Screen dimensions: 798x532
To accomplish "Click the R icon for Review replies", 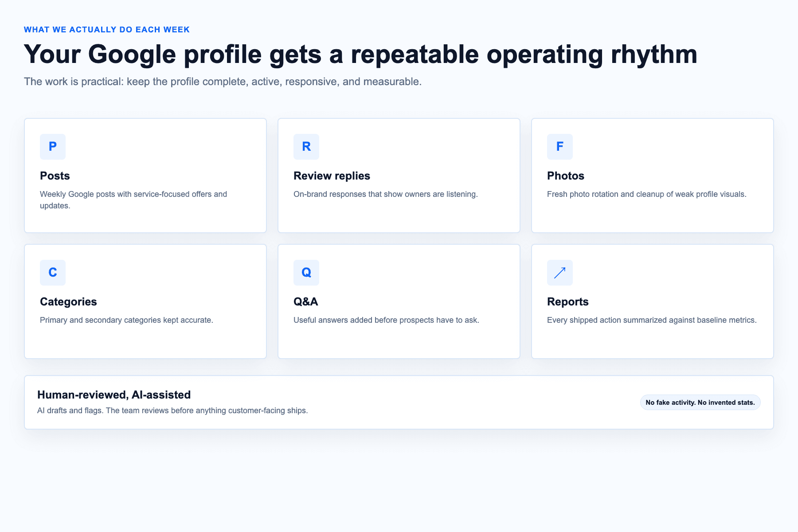I will point(306,147).
